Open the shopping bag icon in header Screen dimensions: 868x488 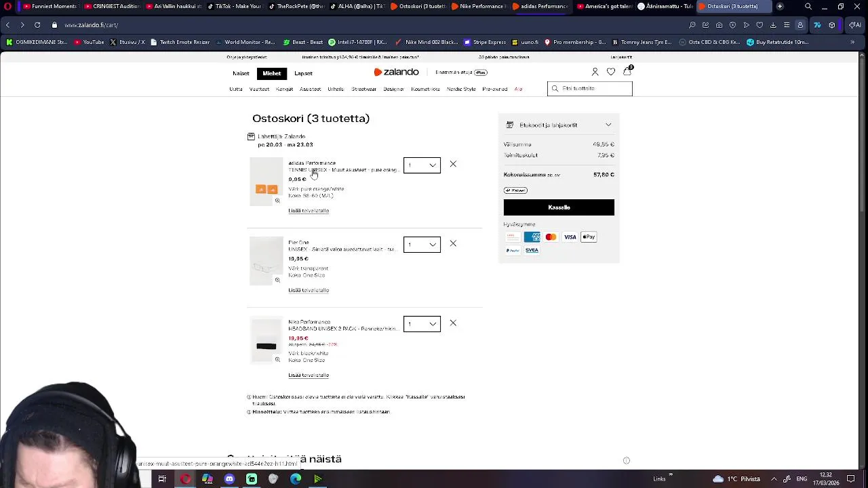coord(627,71)
